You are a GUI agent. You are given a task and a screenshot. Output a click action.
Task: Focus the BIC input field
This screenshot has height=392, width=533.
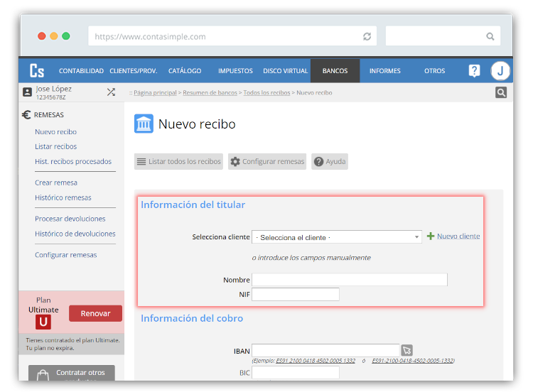coord(296,373)
